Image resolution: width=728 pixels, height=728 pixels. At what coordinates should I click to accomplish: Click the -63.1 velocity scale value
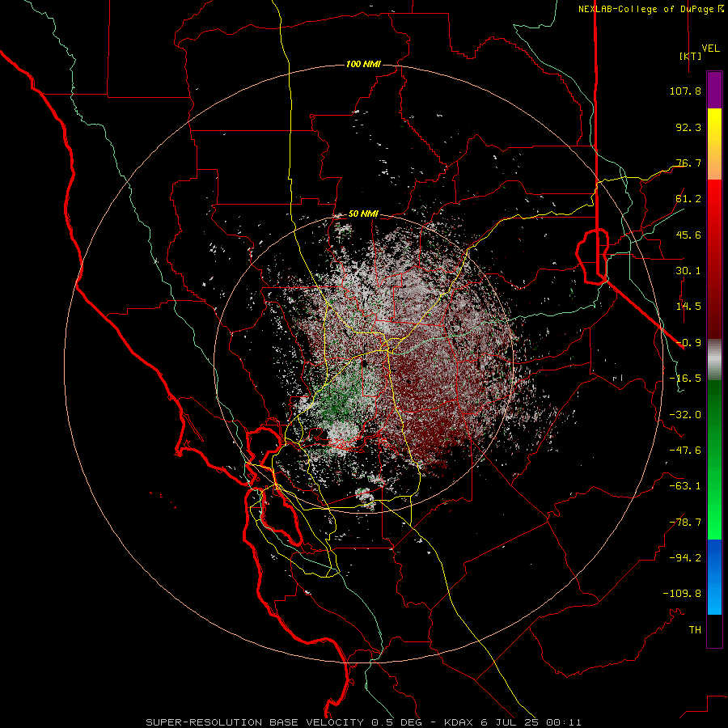tap(685, 486)
